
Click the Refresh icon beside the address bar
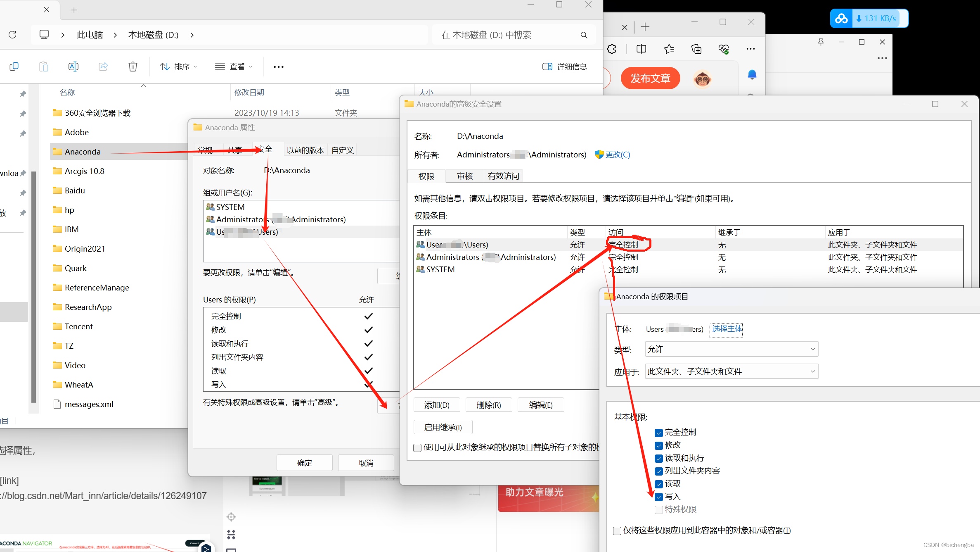coord(12,35)
